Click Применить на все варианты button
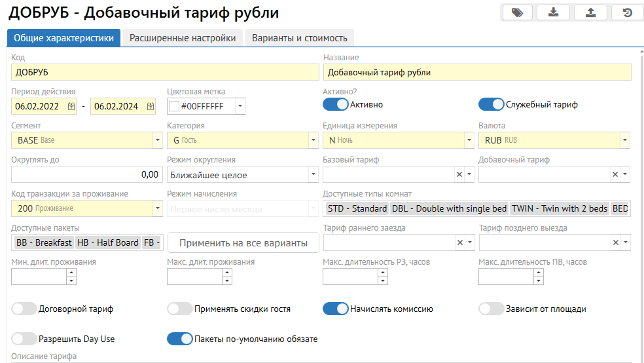This screenshot has width=644, height=363. 243,243
